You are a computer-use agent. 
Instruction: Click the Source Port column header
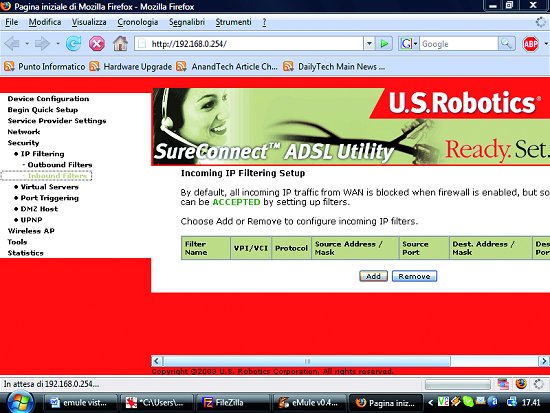(x=424, y=248)
